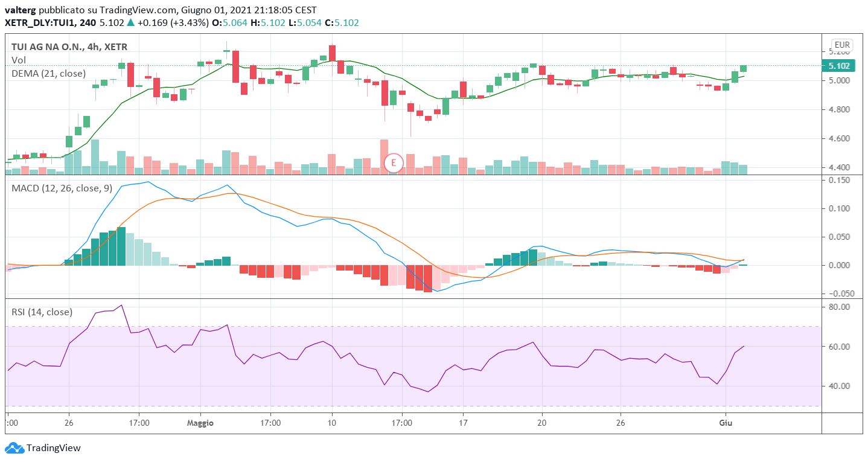Screen dimensions: 868x462
Task: Click the 'Maggio' date label on time axis
Action: 200,423
